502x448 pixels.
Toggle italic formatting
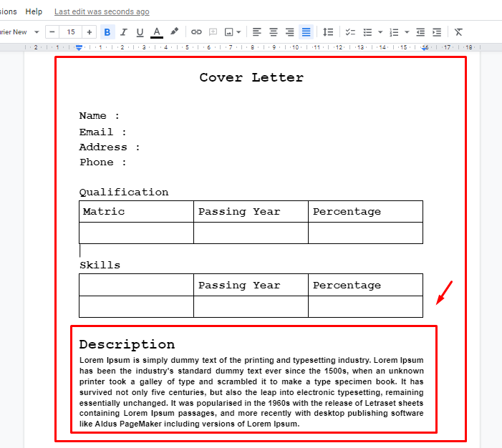click(x=123, y=32)
